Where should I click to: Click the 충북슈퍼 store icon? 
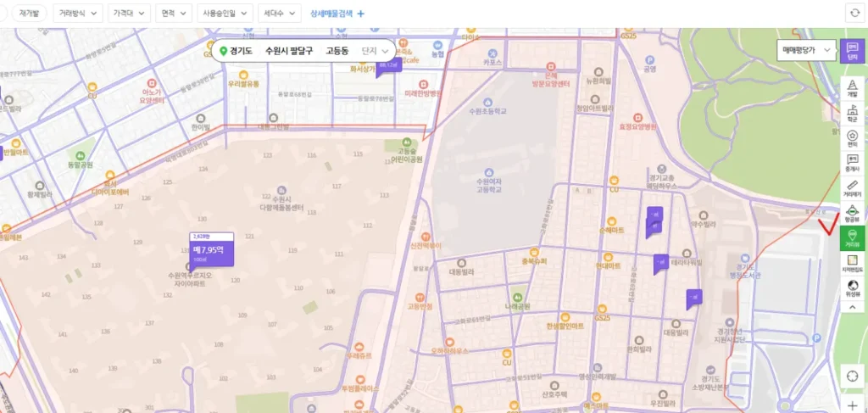[534, 252]
